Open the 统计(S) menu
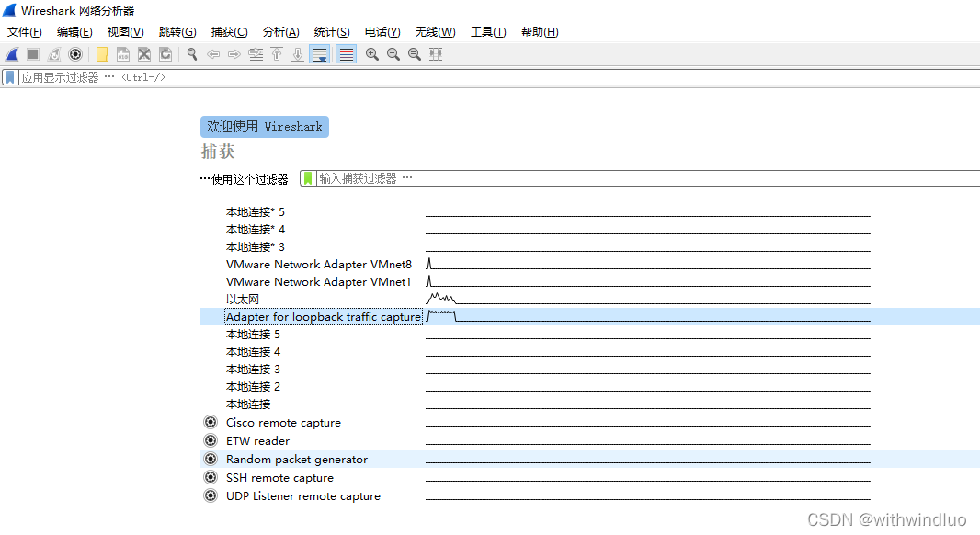Image resolution: width=980 pixels, height=535 pixels. (x=332, y=32)
